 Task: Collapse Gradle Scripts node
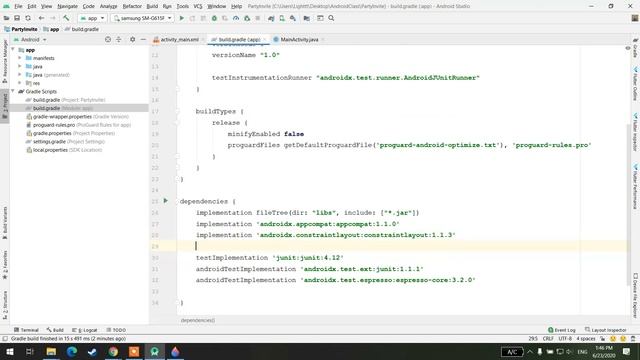[13, 91]
